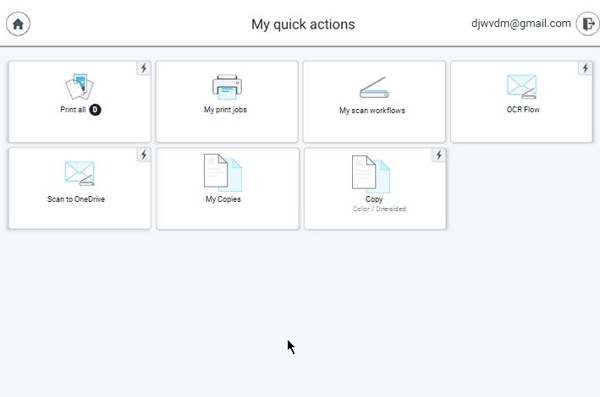Click the lightning bolt on Copy tile
Screen dimensions: 600x397
pyautogui.click(x=439, y=155)
